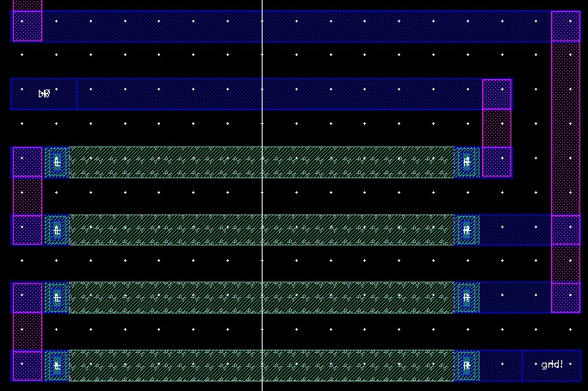Select the pin rectangle at the labeled wire's left end
The width and height of the screenshot is (588, 391).
(44, 94)
